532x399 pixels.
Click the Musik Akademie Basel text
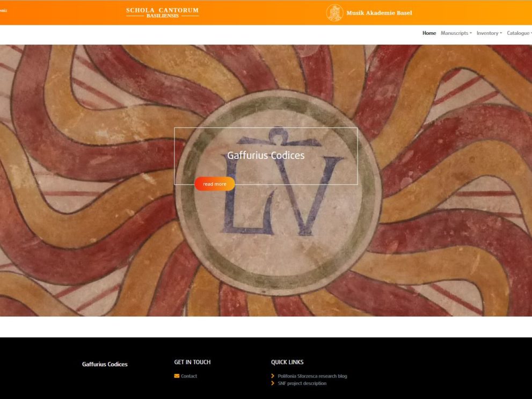click(379, 13)
